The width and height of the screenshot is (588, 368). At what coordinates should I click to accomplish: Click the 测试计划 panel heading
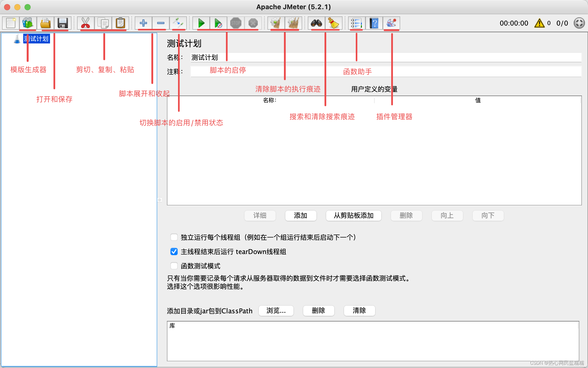point(184,43)
